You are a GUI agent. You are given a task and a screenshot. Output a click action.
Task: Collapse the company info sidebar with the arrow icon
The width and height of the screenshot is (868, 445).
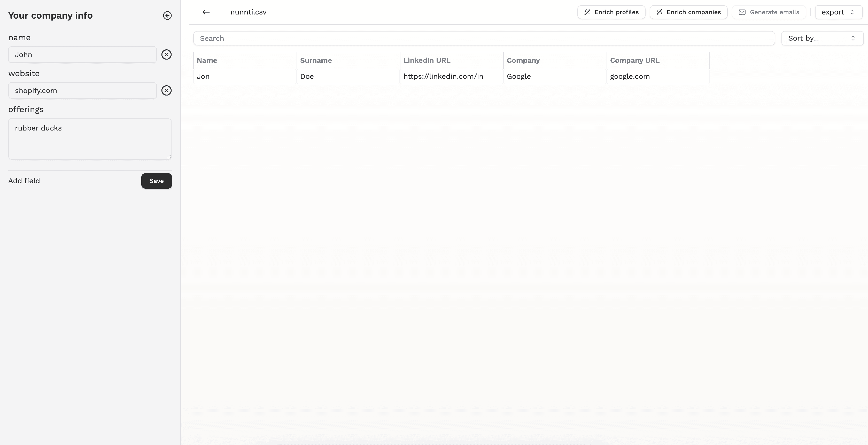pyautogui.click(x=167, y=16)
